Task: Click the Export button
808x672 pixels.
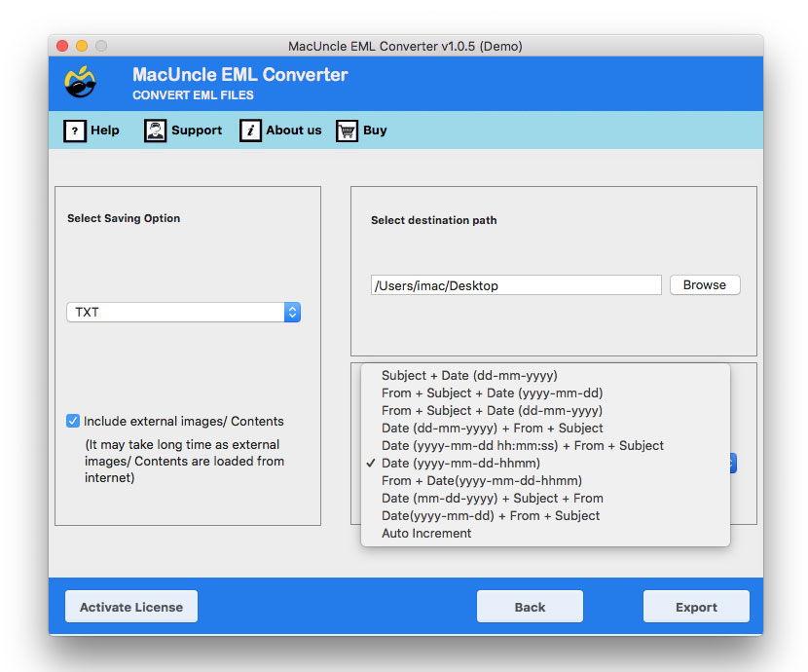Action: [696, 607]
